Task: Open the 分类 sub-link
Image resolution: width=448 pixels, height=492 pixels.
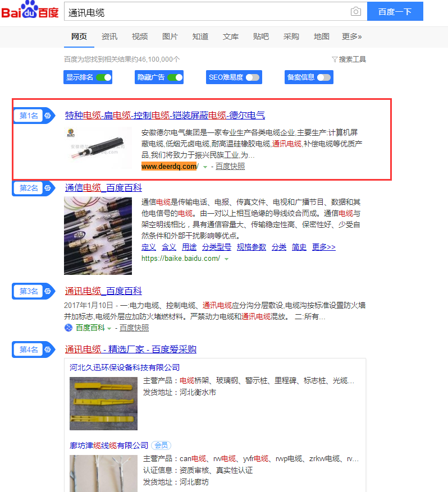Action: point(279,247)
